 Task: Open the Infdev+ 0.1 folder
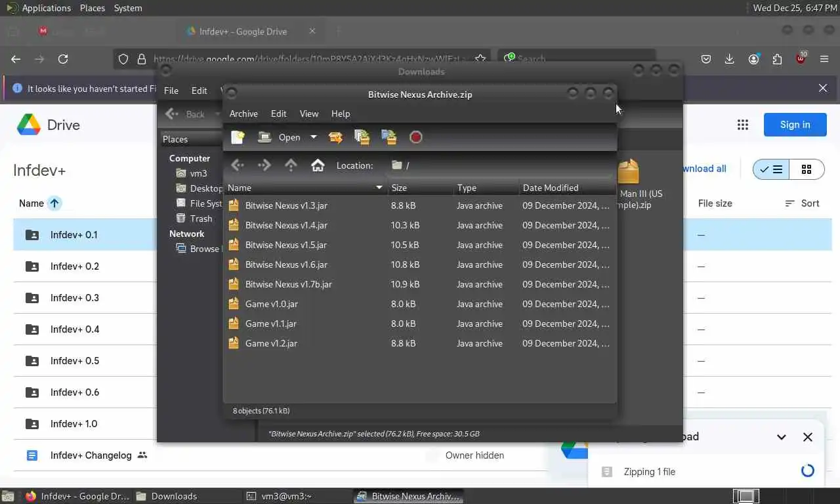(x=73, y=234)
